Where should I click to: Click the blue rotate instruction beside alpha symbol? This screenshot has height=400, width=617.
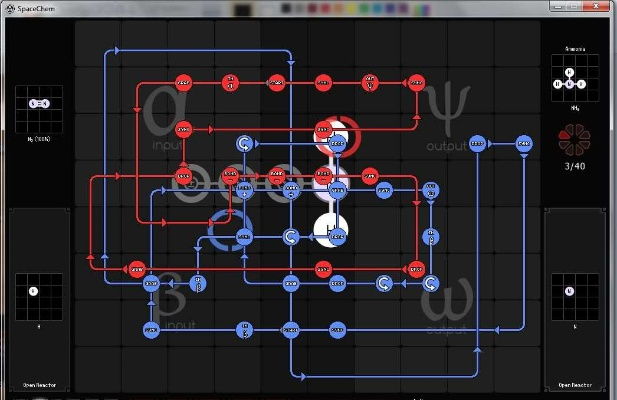[244, 144]
